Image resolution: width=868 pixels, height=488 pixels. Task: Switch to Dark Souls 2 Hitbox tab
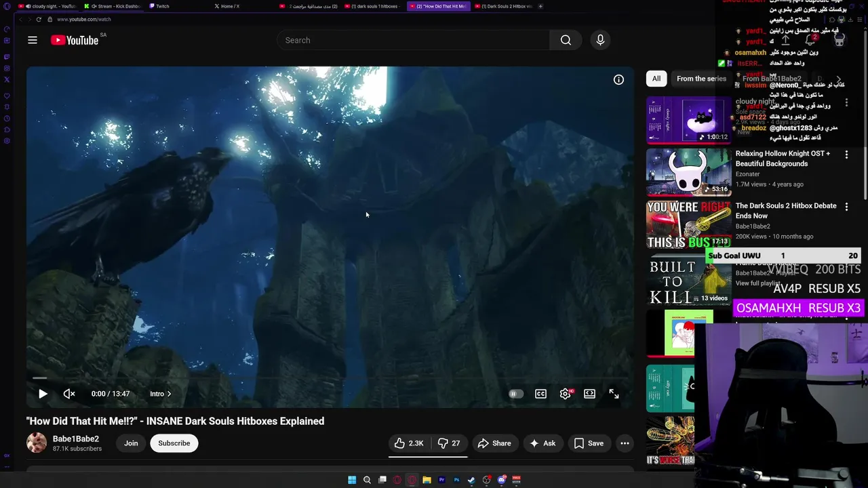(503, 6)
